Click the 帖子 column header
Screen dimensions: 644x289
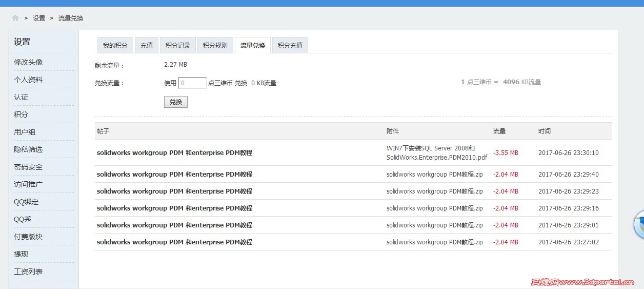103,131
